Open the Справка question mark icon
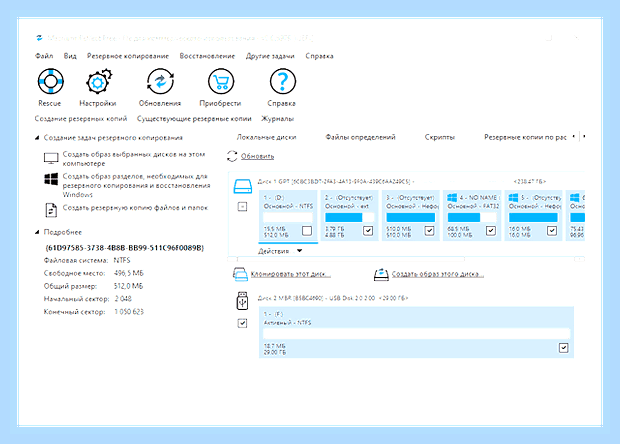 283,81
